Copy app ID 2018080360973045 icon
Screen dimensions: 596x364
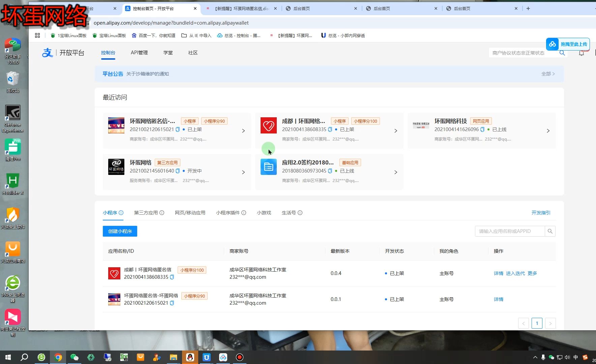[x=330, y=171]
